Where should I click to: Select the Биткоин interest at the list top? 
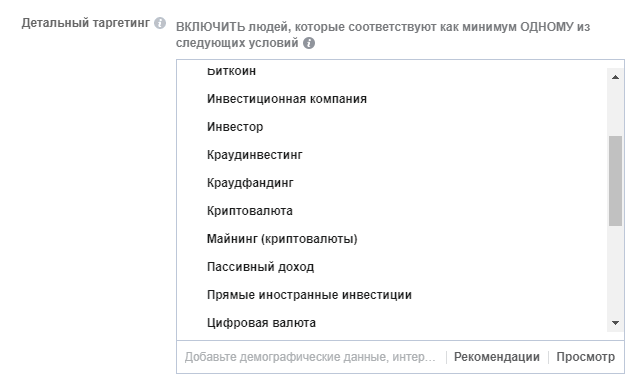(x=231, y=71)
